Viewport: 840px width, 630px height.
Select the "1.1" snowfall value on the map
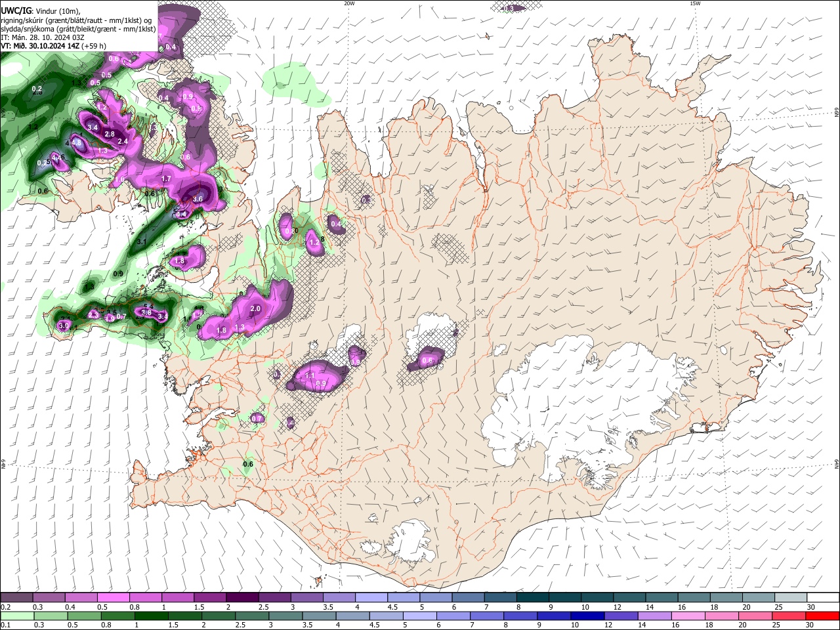tap(311, 375)
